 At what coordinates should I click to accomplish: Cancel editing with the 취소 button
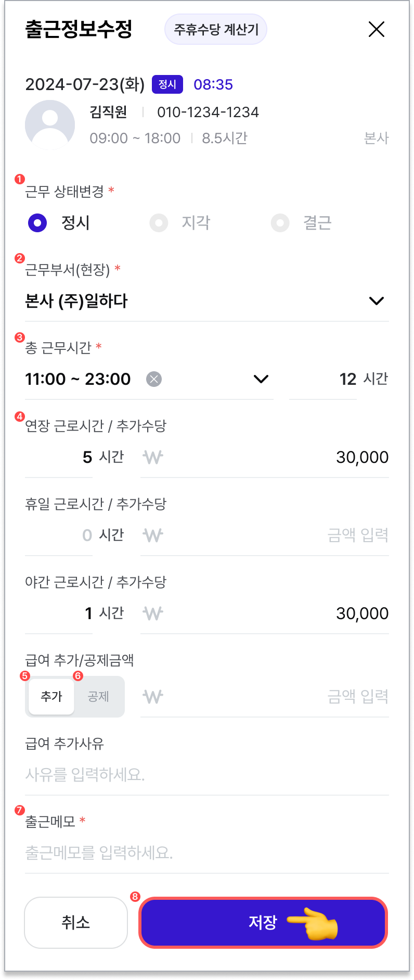76,922
